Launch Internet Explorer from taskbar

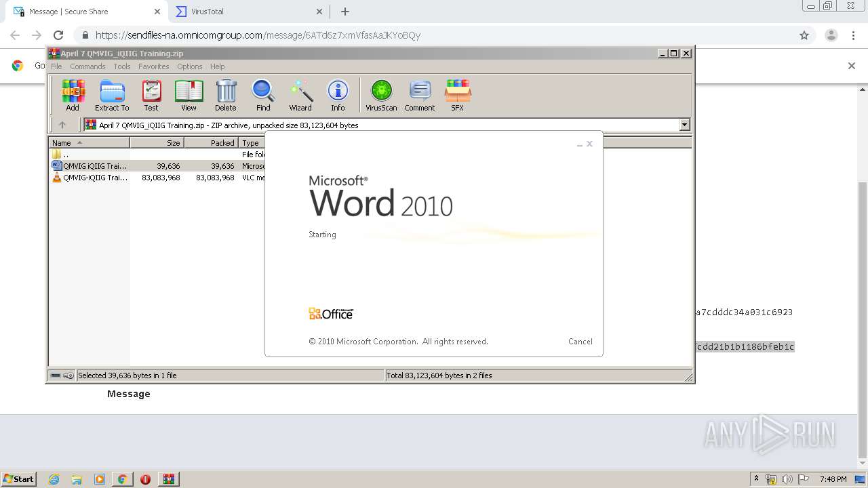(54, 479)
